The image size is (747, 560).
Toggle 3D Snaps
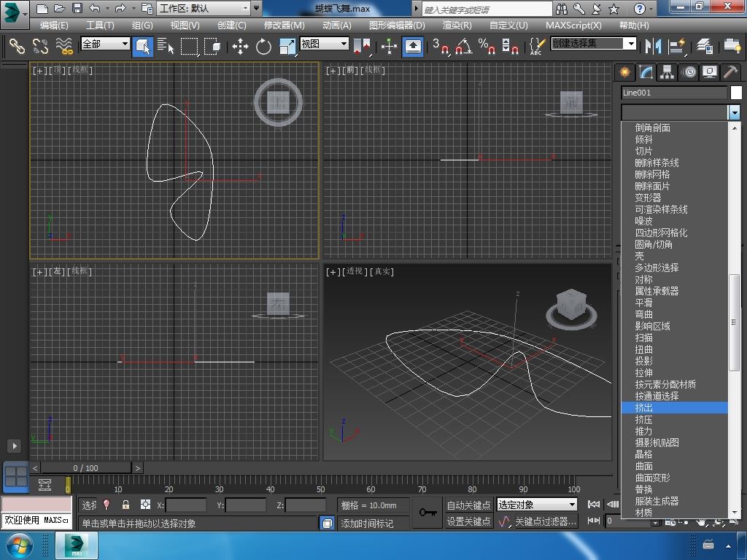click(441, 46)
